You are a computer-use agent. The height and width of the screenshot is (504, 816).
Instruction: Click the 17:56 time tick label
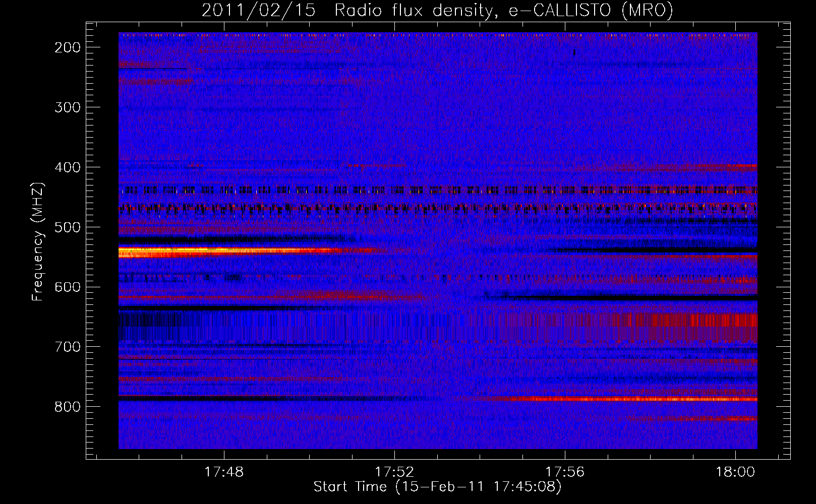565,472
